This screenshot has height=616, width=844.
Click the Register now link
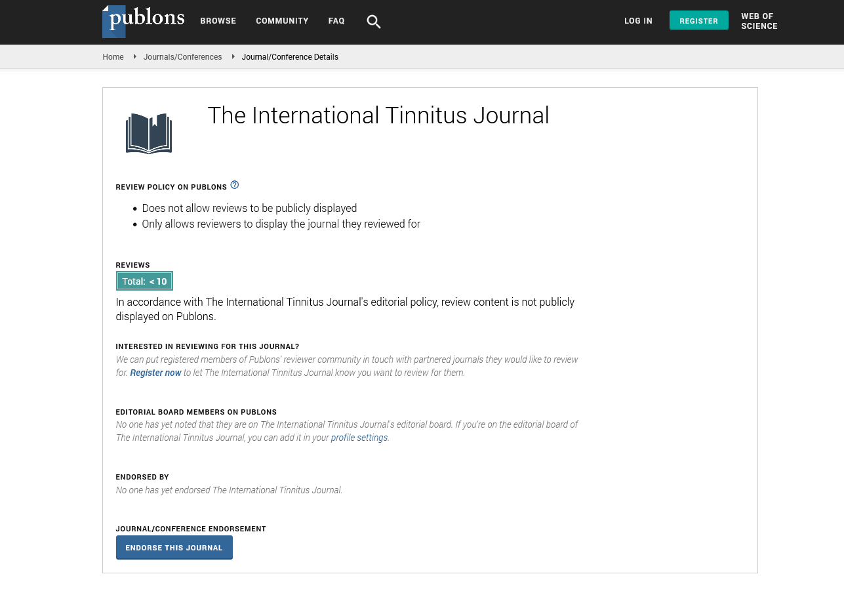tap(155, 373)
